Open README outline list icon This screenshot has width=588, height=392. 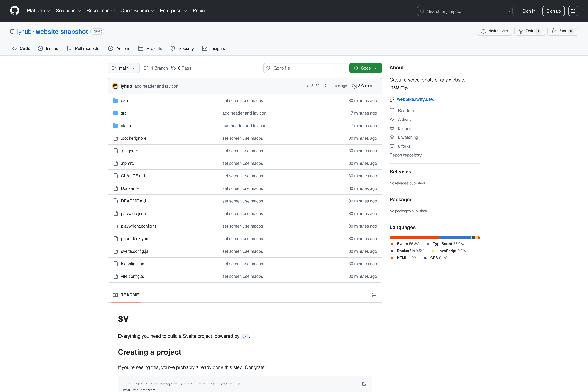374,295
